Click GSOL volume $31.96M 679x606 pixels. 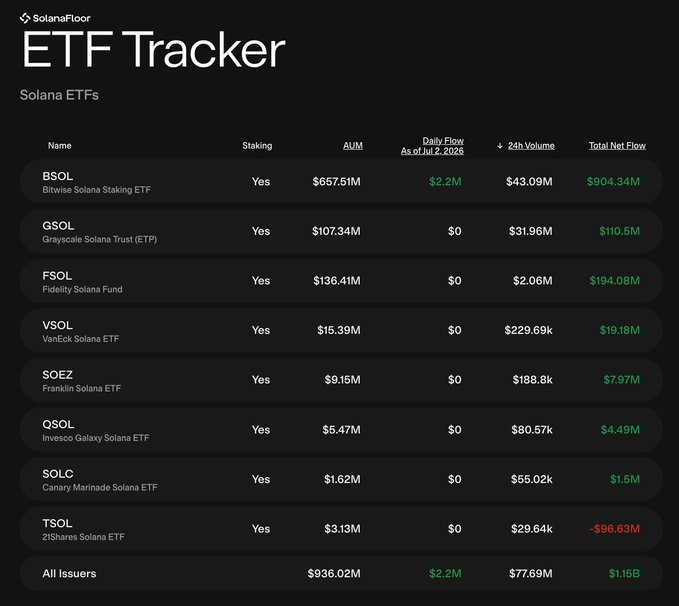(530, 231)
